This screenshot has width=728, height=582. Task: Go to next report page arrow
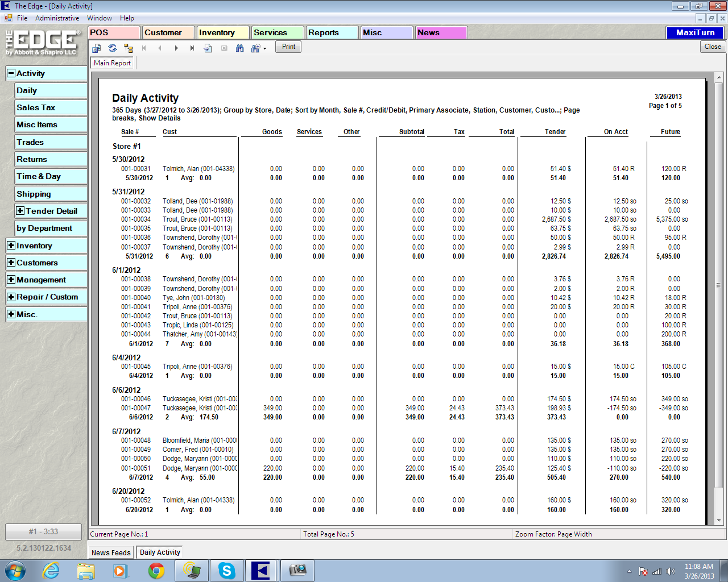(x=176, y=48)
